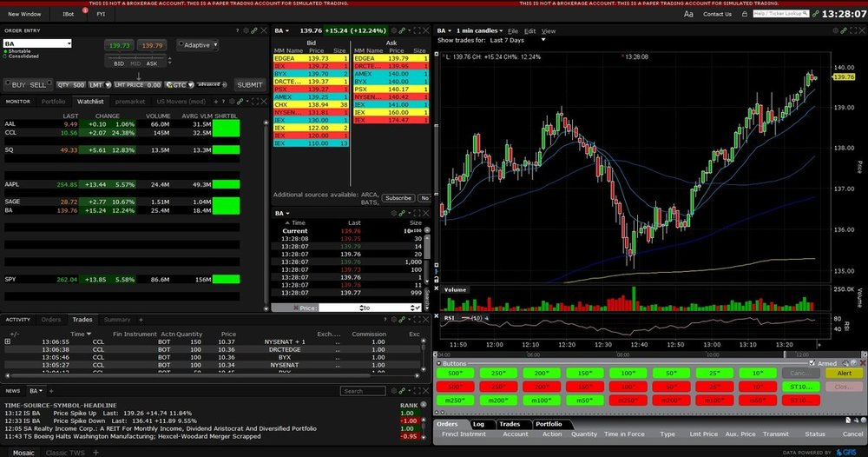Open Adaptive algo dropdown arrow
The width and height of the screenshot is (868, 457).
click(215, 45)
